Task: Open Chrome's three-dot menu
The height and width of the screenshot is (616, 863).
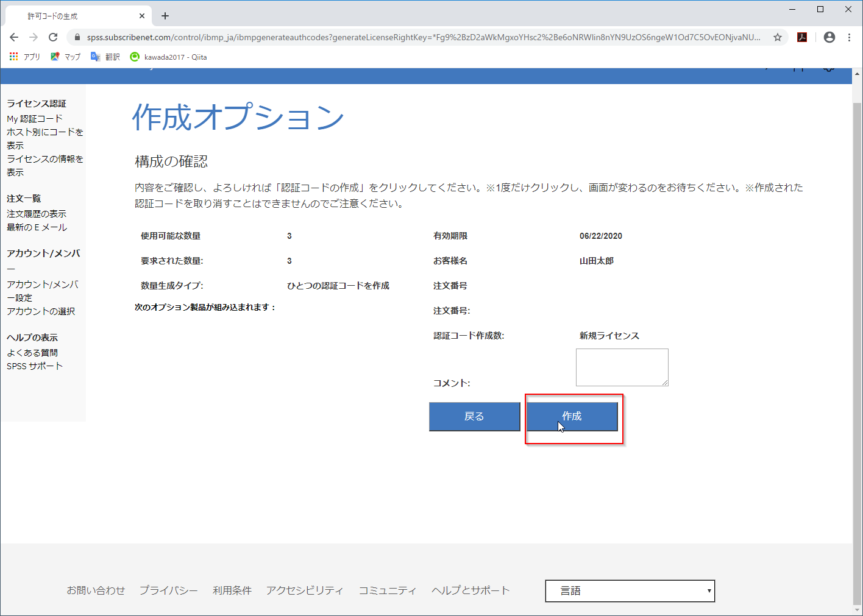Action: (849, 37)
